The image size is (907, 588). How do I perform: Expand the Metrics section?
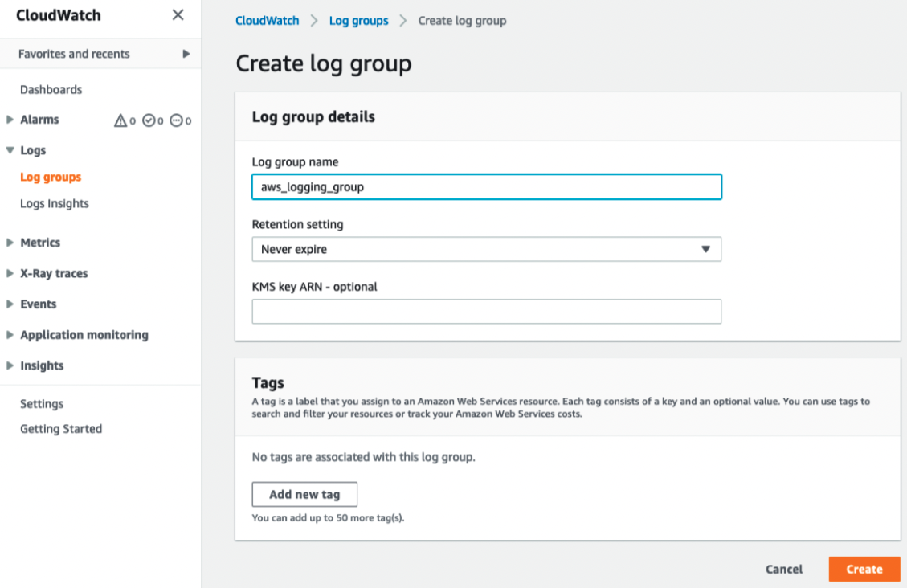click(x=10, y=242)
